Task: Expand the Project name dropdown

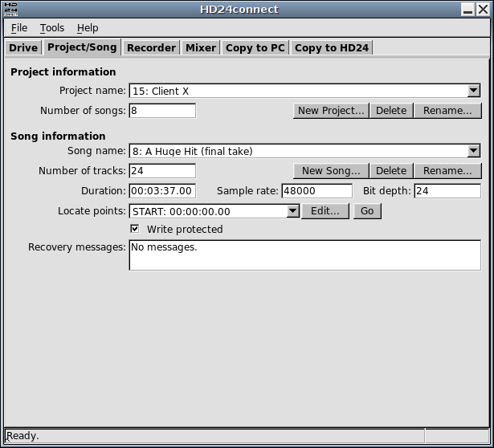Action: [473, 92]
